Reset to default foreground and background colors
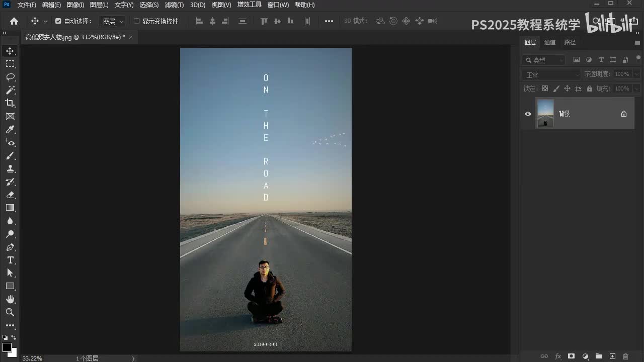Screen dimensions: 644x362 (x=5, y=337)
